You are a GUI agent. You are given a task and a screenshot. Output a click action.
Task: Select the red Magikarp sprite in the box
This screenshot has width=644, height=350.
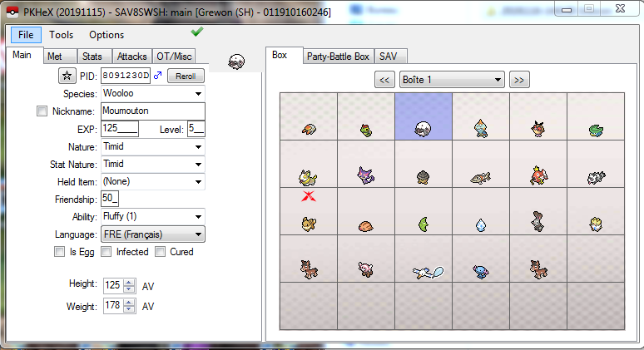pos(538,175)
